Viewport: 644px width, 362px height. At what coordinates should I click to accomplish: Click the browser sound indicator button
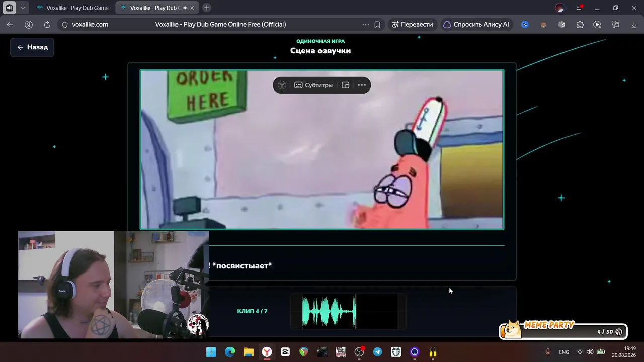pos(9,8)
